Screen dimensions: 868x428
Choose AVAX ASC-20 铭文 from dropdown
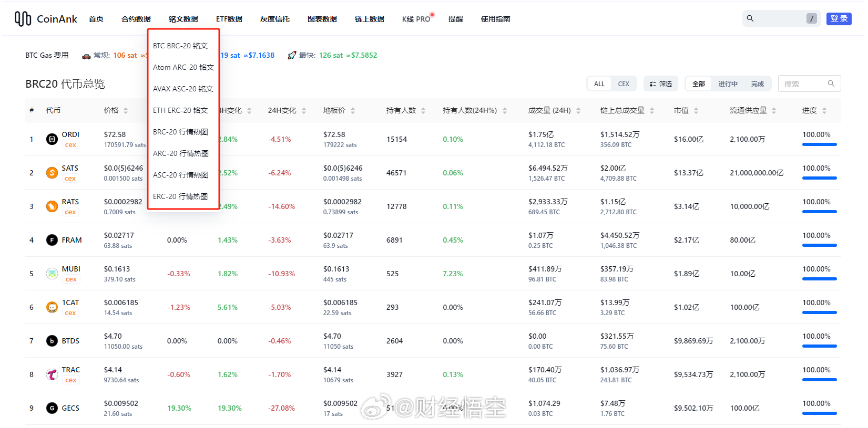click(183, 89)
